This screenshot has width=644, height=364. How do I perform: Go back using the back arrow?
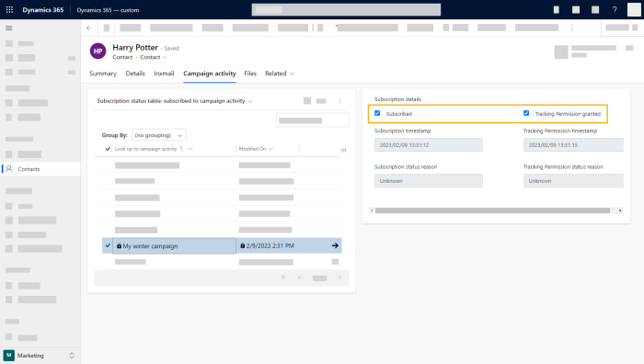pos(89,28)
